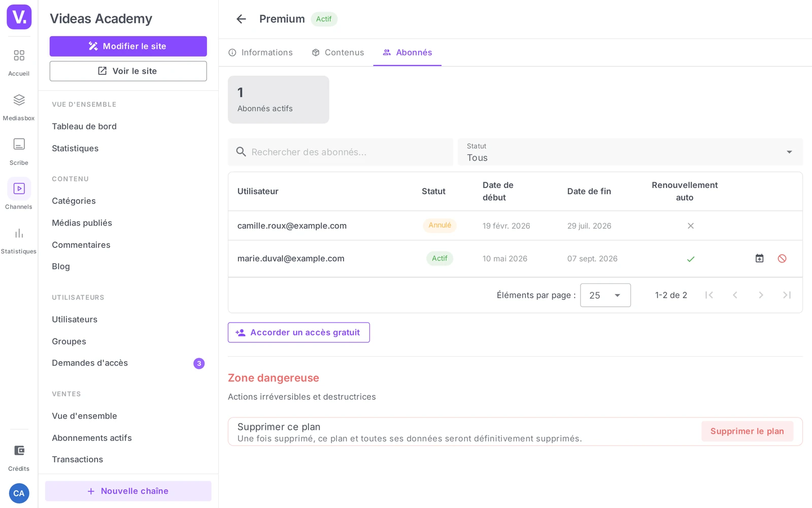This screenshot has width=812, height=508.
Task: Click the search magnifier icon
Action: click(241, 152)
